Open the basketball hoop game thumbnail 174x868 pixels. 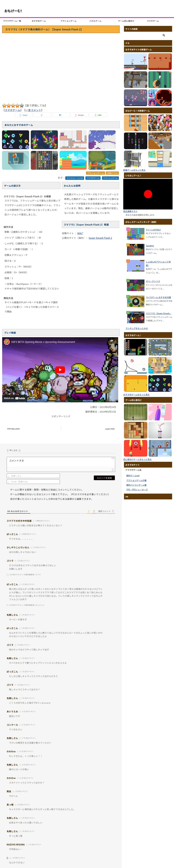[16, 160]
